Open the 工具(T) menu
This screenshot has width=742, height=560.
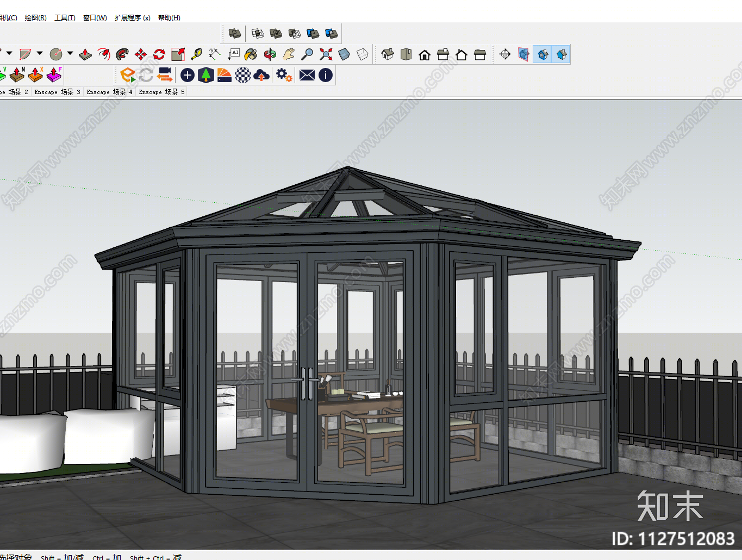(65, 18)
